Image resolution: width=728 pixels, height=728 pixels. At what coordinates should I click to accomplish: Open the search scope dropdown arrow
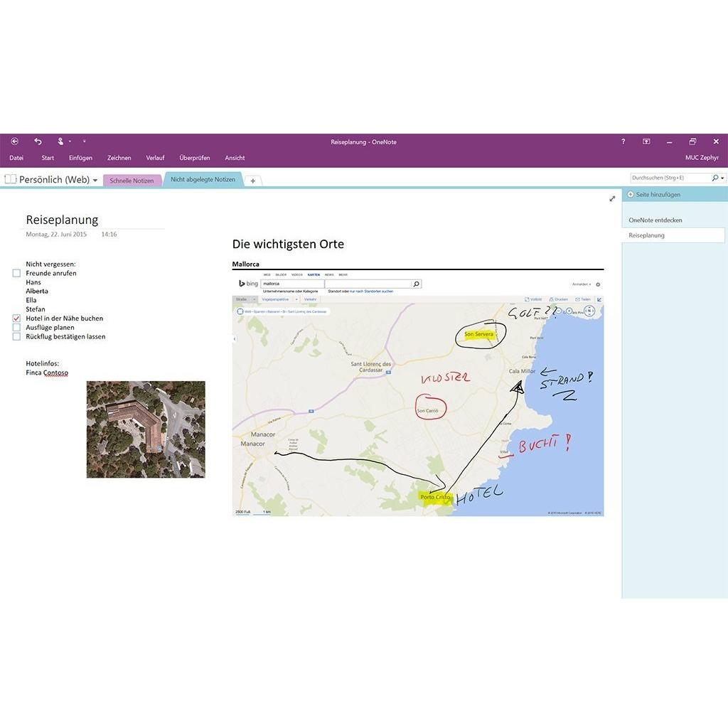pyautogui.click(x=722, y=178)
